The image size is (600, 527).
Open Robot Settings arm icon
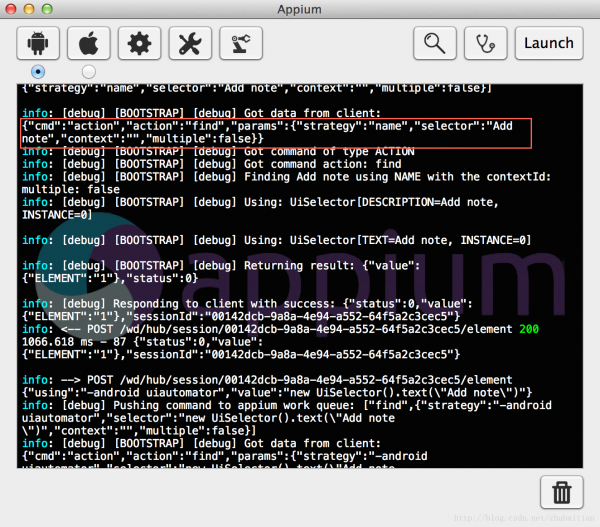(x=241, y=43)
